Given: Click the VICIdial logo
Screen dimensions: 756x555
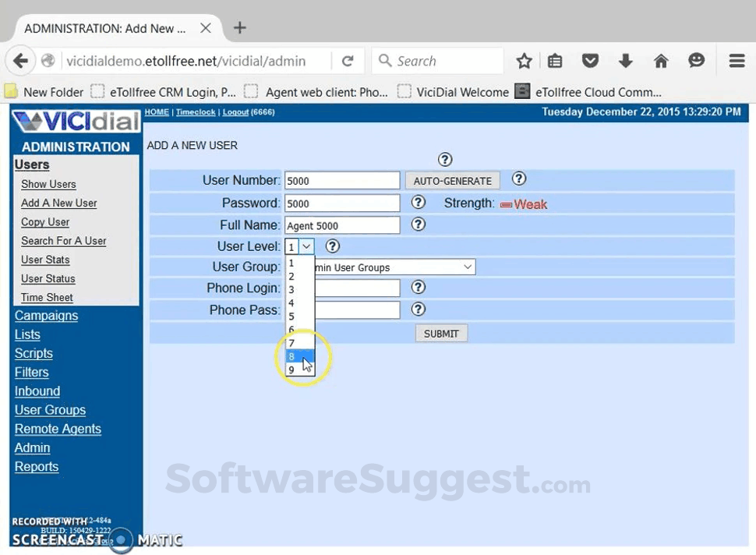Looking at the screenshot, I should (x=75, y=121).
